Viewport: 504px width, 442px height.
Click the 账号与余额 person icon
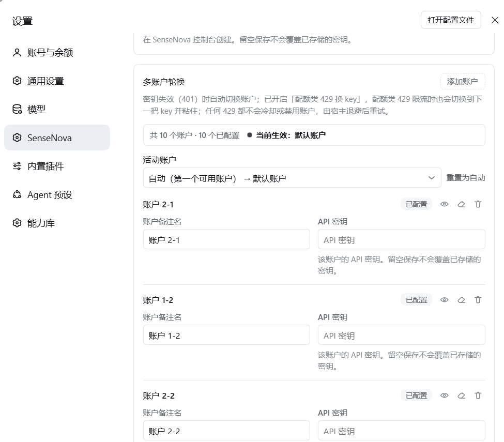coord(17,52)
